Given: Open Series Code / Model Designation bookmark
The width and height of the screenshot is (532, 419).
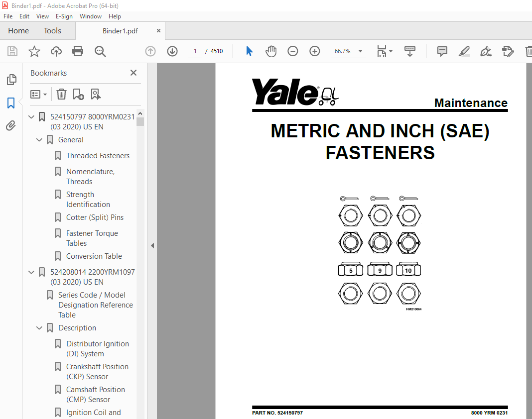Looking at the screenshot, I should tap(95, 305).
